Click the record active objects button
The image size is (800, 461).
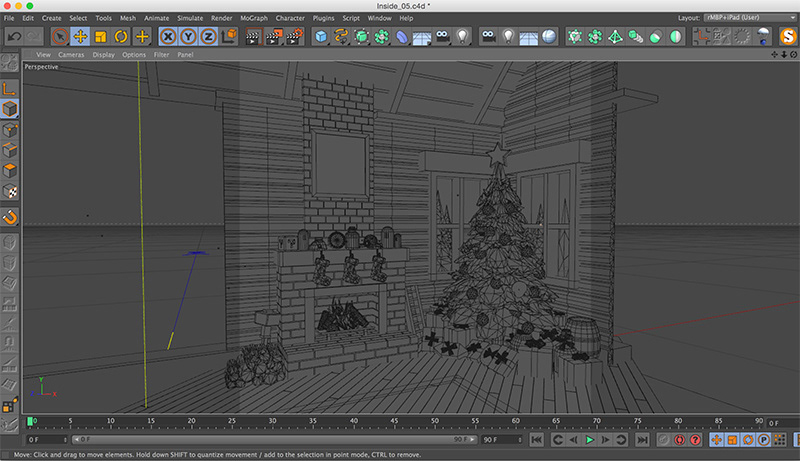(x=663, y=440)
